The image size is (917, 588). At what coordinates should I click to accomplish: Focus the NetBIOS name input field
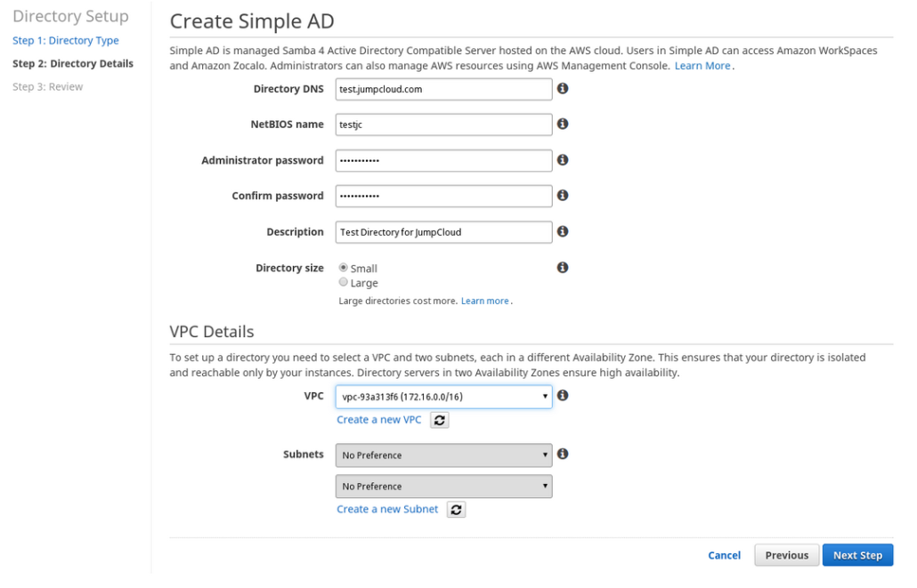coord(444,125)
